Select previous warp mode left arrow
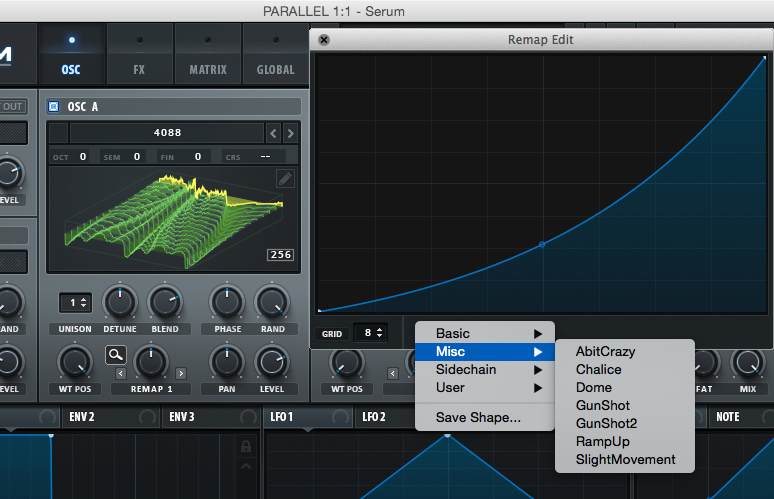774x499 pixels. tap(121, 374)
